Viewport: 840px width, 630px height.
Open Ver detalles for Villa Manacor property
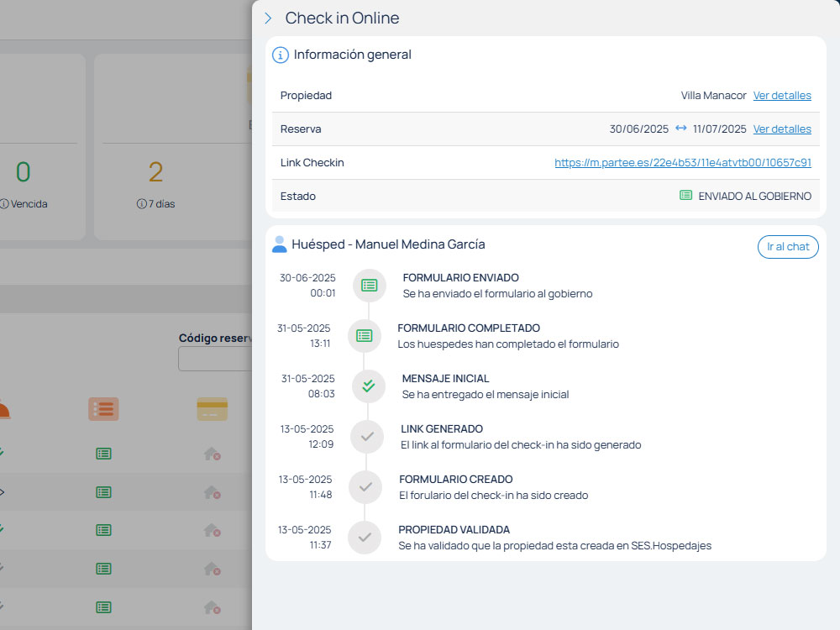(782, 96)
